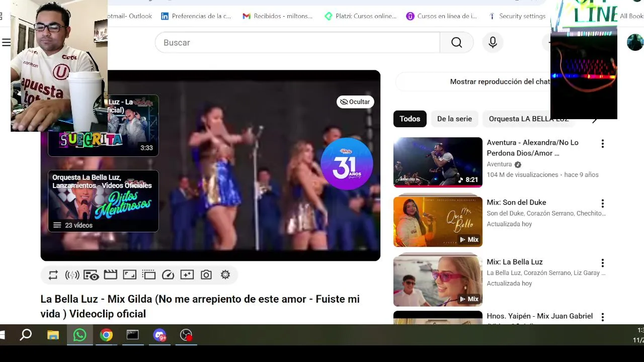Screen dimensions: 644x362
Task: Open the Platzi: Cursos online bookmark
Action: pyautogui.click(x=360, y=16)
